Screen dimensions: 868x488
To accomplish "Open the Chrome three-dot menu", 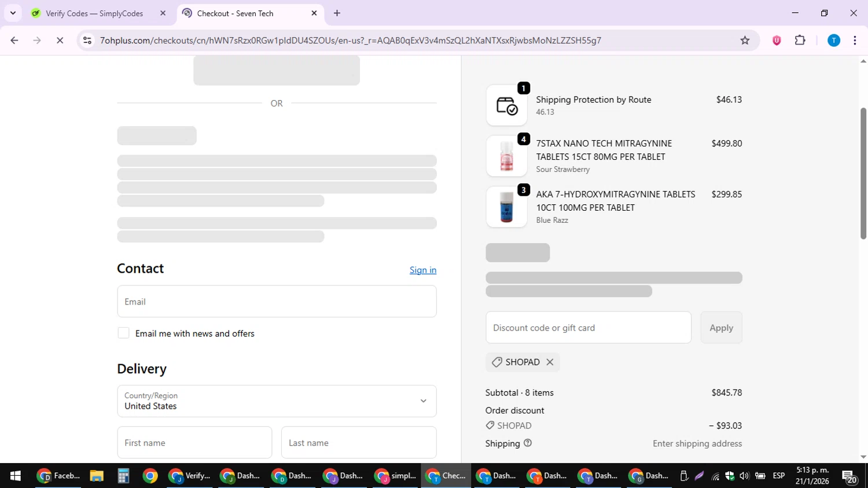I will (855, 41).
